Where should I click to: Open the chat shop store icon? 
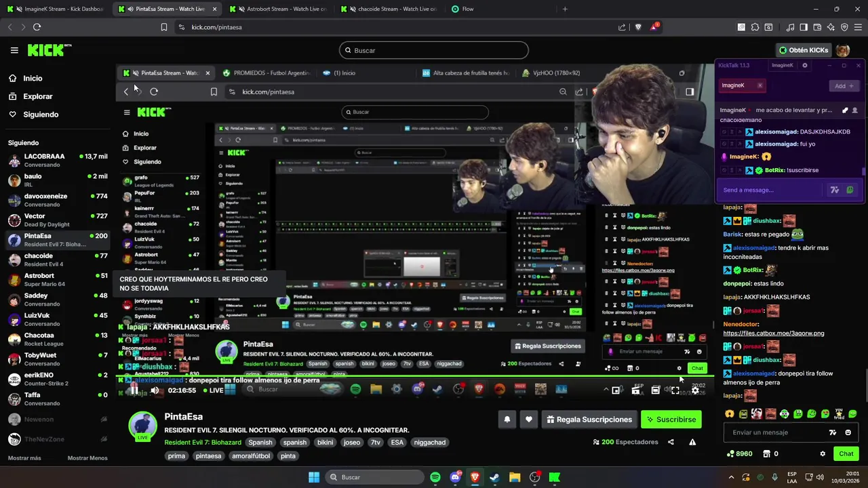767,454
